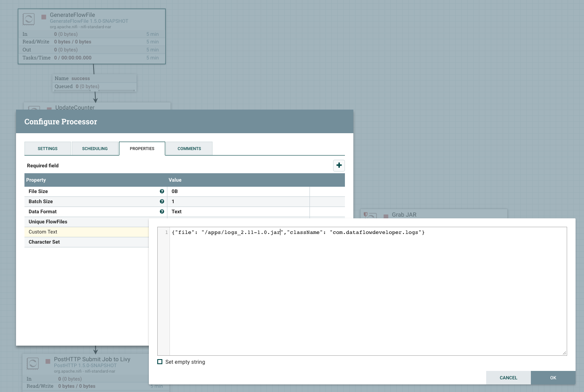Click the add new property plus icon

pos(339,165)
